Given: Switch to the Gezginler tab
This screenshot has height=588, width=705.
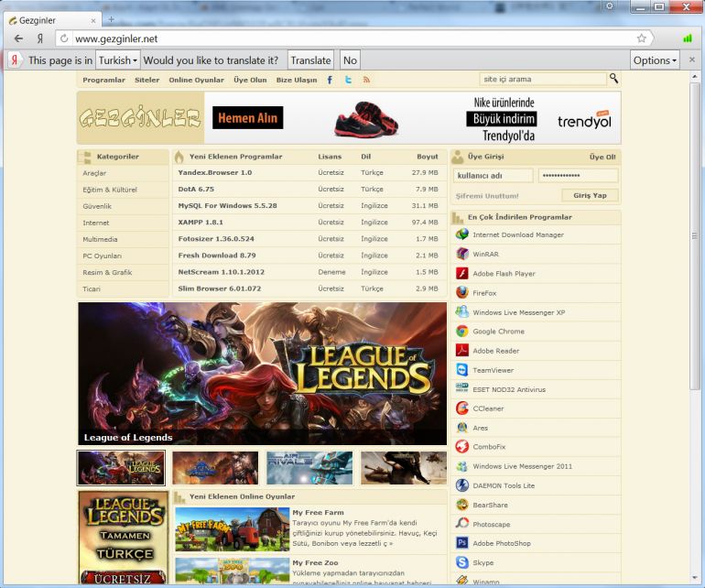Looking at the screenshot, I should click(52, 20).
